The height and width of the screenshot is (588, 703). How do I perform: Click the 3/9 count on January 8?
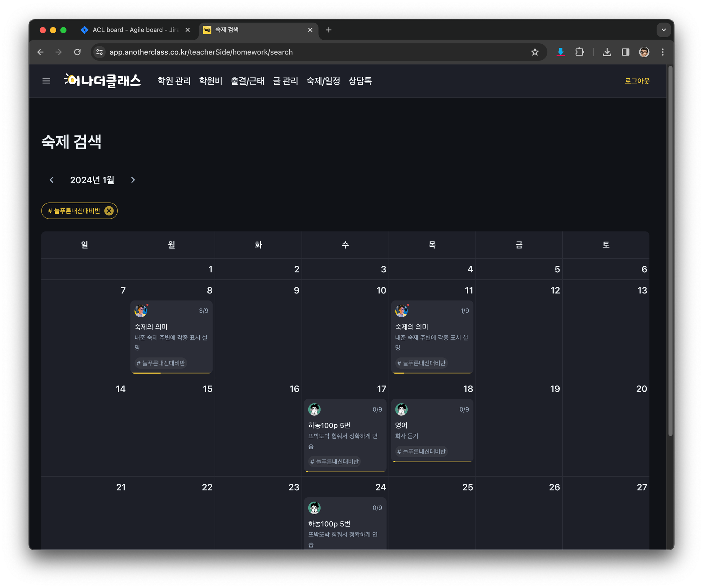pyautogui.click(x=204, y=311)
